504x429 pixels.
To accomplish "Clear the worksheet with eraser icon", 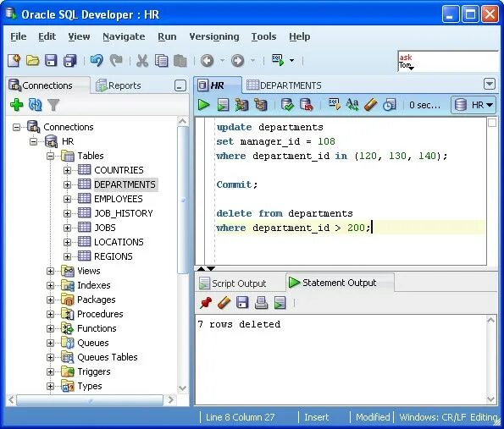I will pyautogui.click(x=371, y=105).
